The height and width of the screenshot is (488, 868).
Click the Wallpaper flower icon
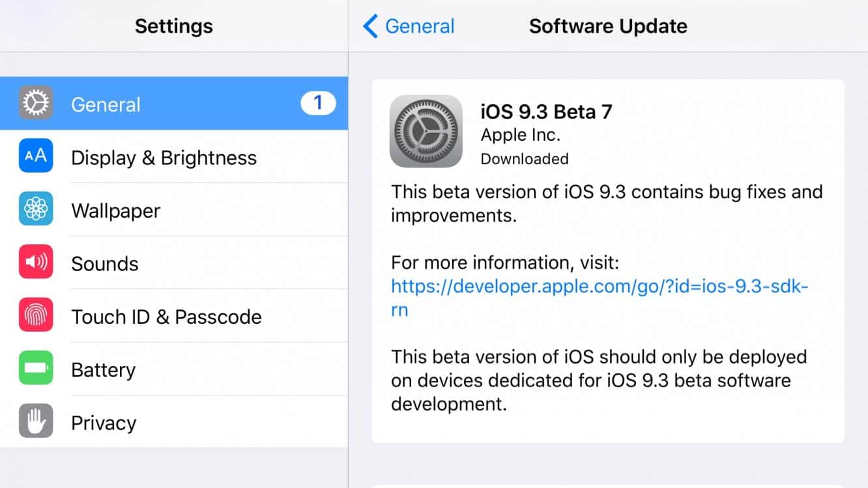36,210
